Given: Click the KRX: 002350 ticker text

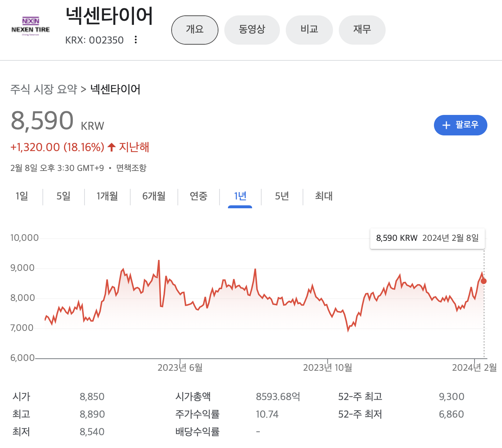Looking at the screenshot, I should click(x=94, y=40).
